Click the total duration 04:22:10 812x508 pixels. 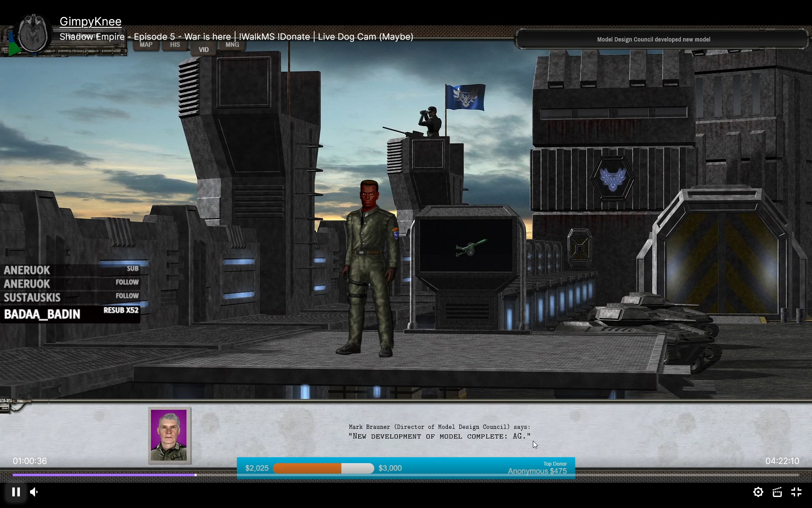click(782, 461)
